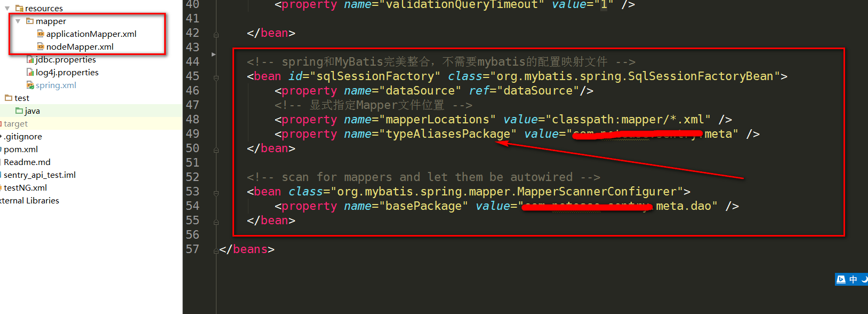Viewport: 868px width, 314px height.
Task: Fold the sqlSessionFactory bean at line 45
Action: [216, 77]
